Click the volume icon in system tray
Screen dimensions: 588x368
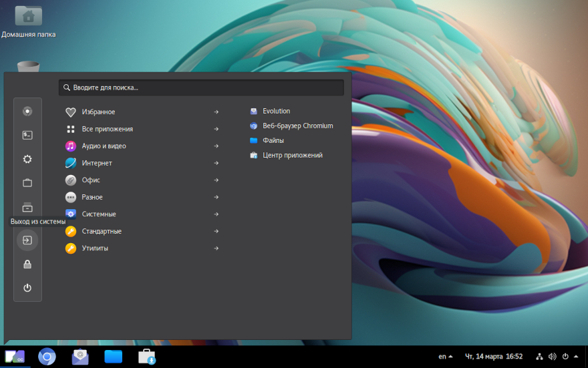point(552,357)
